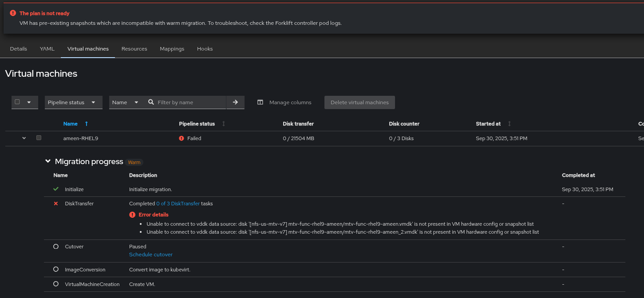Image resolution: width=644 pixels, height=298 pixels.
Task: Sort by Pipeline status column icon
Action: tap(224, 124)
